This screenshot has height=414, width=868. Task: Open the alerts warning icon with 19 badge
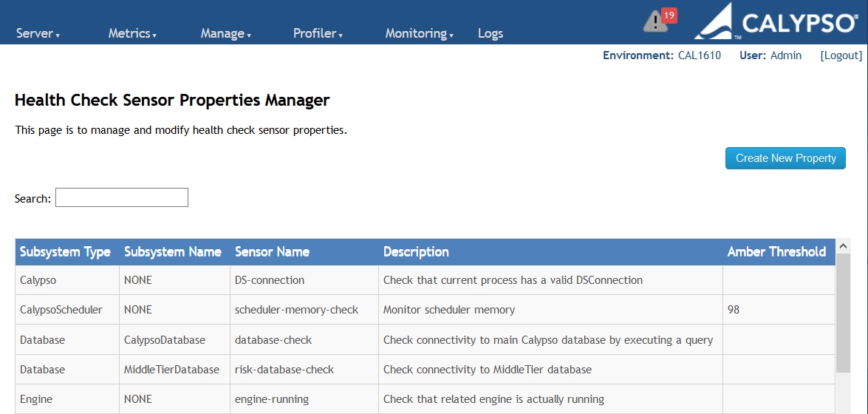point(659,20)
